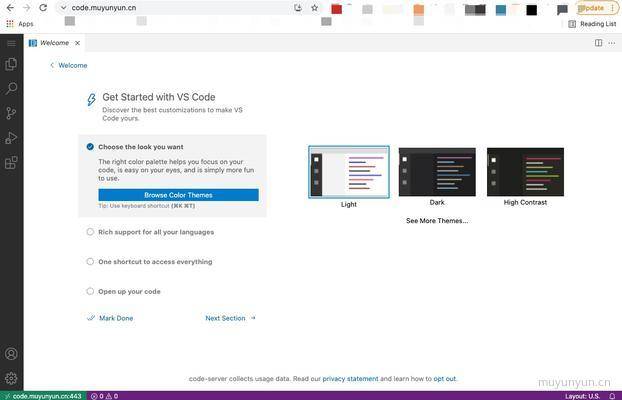Click the install app icon in address bar
The height and width of the screenshot is (400, 622).
click(x=298, y=8)
